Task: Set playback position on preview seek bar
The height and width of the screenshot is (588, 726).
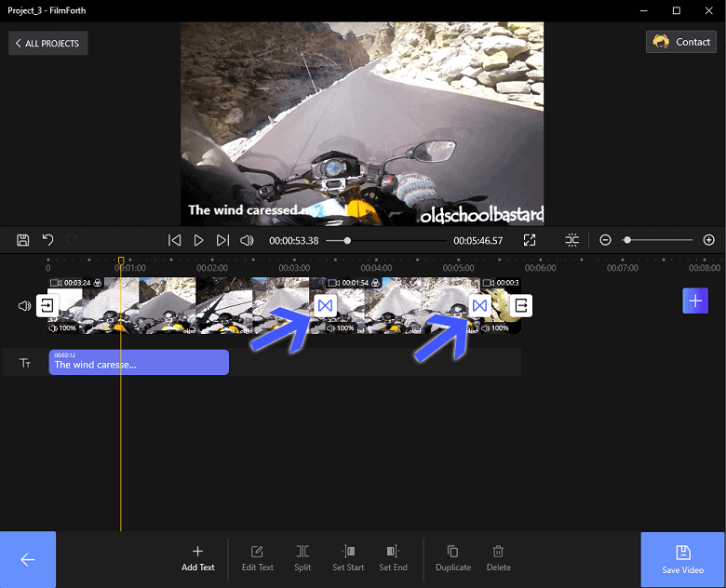Action: point(385,241)
